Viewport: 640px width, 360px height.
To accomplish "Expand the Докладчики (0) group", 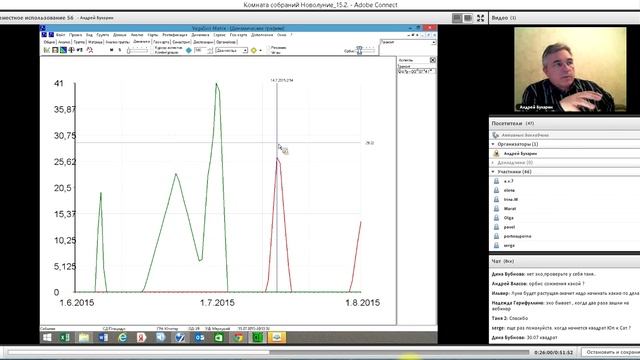I will (493, 162).
